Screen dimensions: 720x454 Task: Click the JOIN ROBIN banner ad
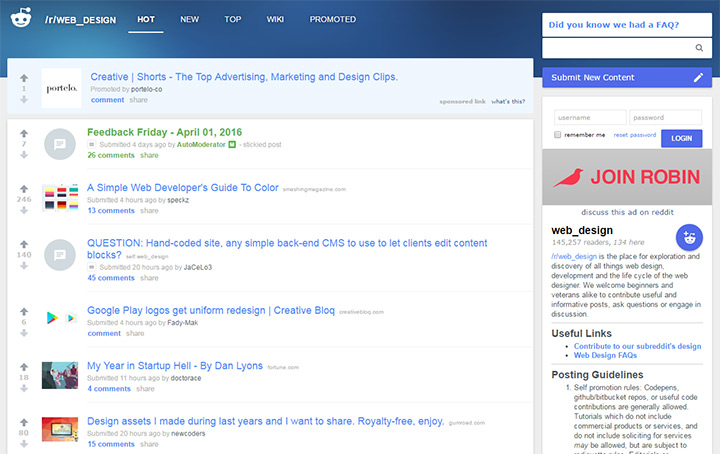[x=627, y=177]
